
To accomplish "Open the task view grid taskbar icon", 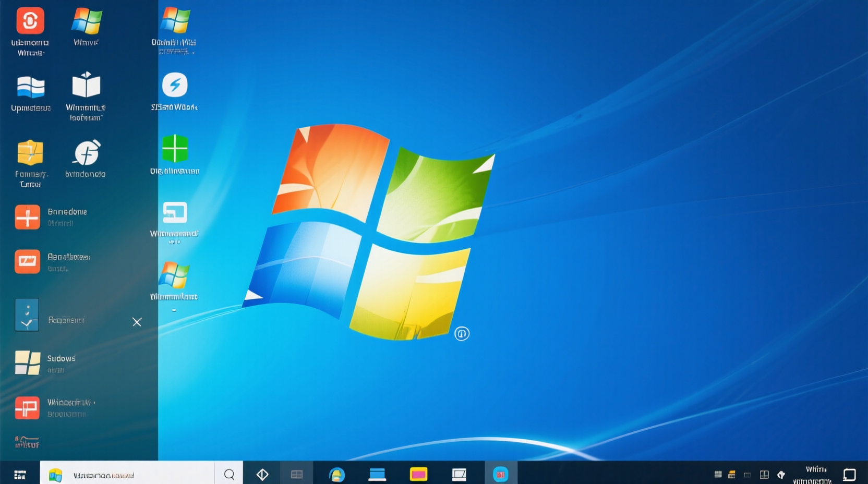I will coord(297,474).
